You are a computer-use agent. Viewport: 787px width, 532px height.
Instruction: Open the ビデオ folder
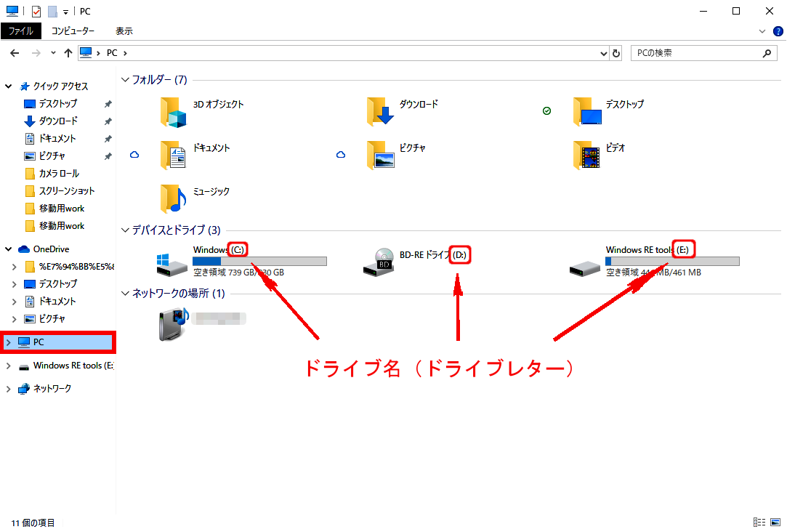tap(586, 155)
